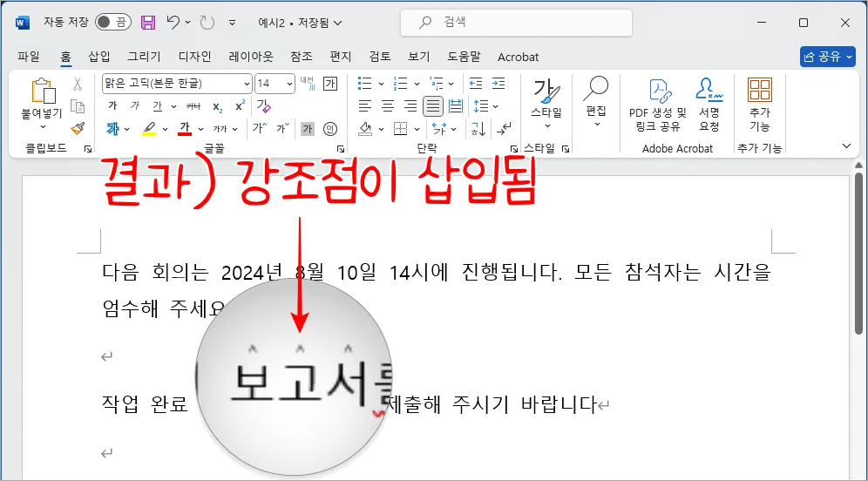
Task: Click the sort icon
Action: click(x=478, y=129)
